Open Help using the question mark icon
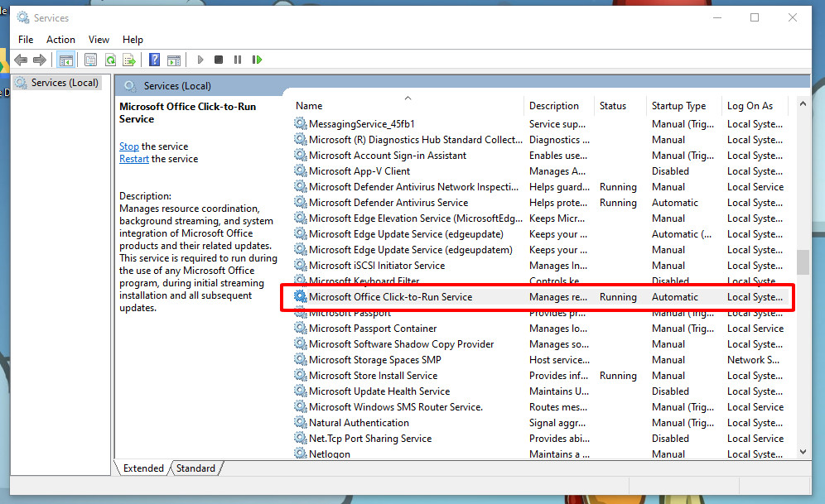 pos(154,59)
